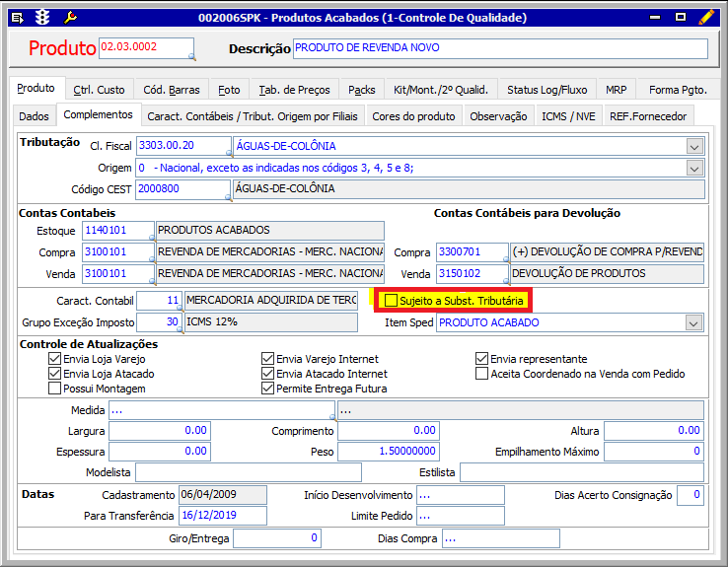Viewport: 728px width, 567px height.
Task: Open the Origem dropdown list
Action: (693, 168)
